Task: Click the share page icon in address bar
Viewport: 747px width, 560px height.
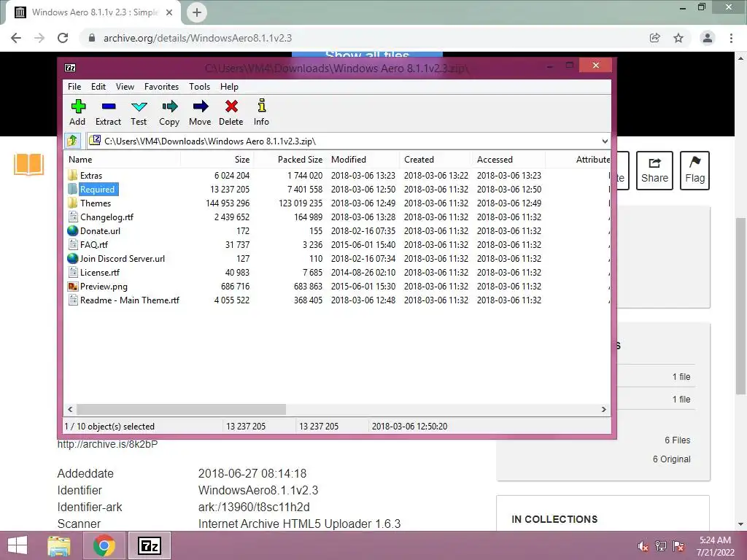Action: click(x=655, y=38)
